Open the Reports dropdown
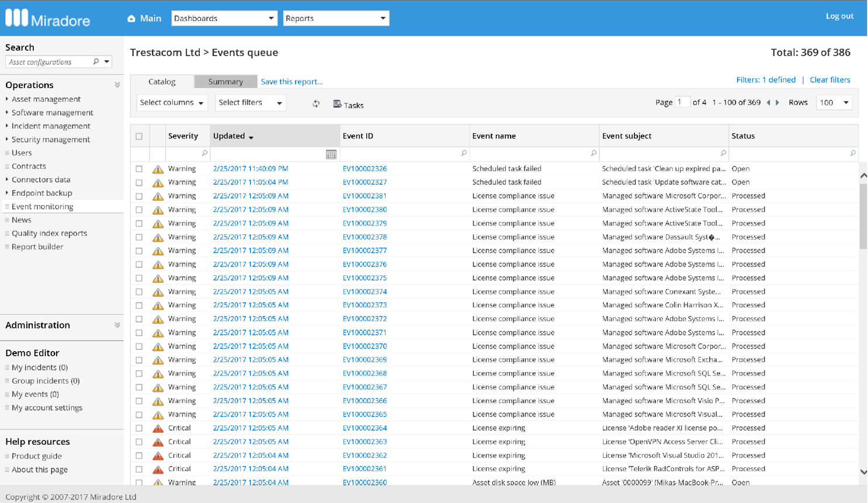 click(x=336, y=18)
